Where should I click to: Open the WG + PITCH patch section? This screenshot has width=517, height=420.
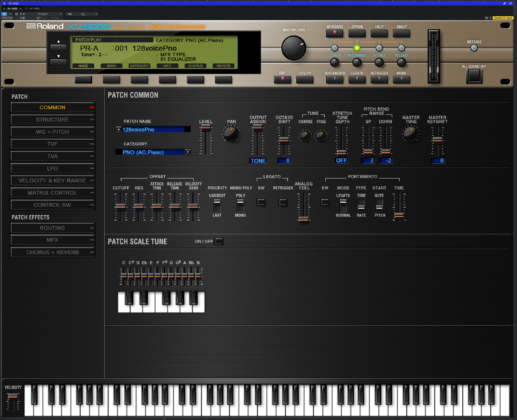53,132
